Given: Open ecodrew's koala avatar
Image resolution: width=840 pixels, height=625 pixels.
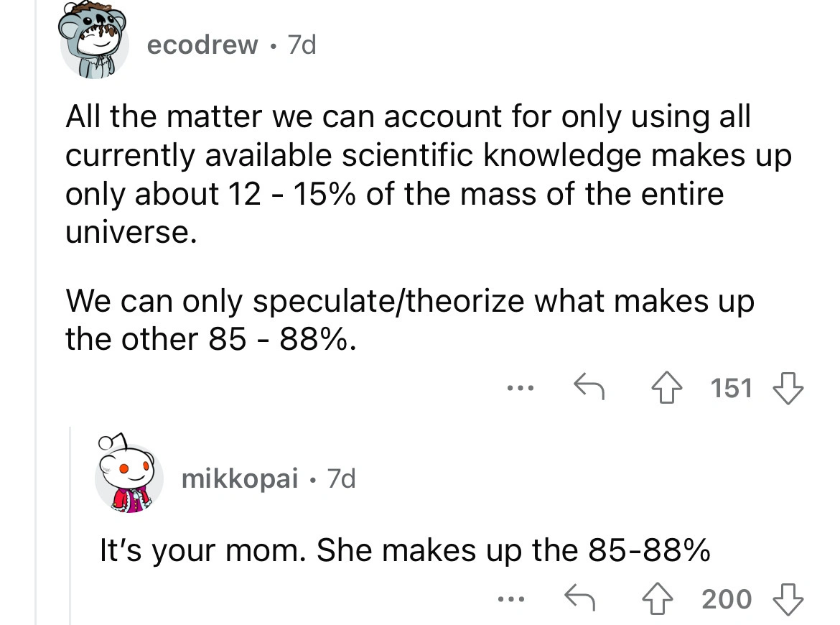Looking at the screenshot, I should pyautogui.click(x=95, y=43).
